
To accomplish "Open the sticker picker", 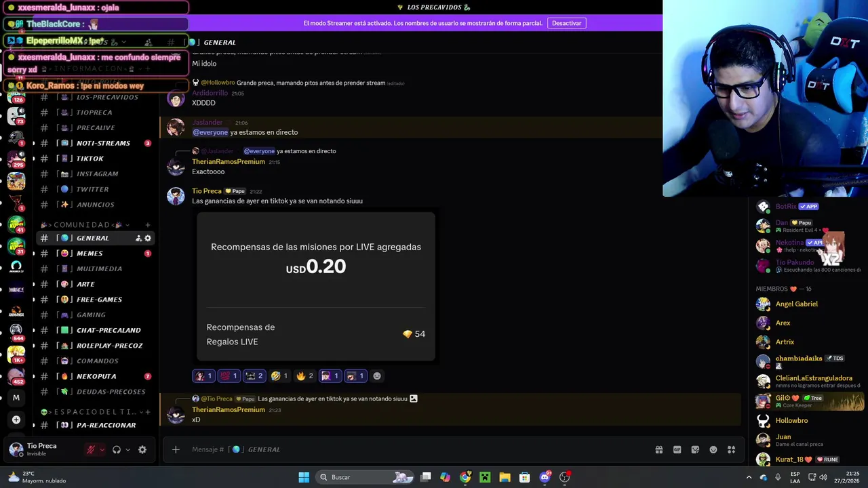I will (x=695, y=449).
